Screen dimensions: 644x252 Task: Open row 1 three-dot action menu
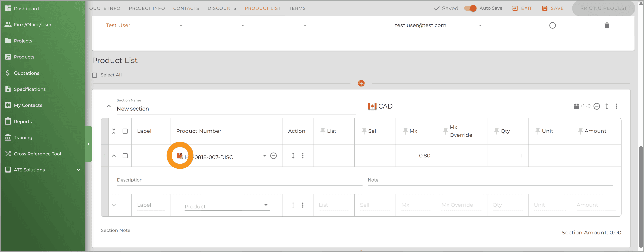[303, 156]
